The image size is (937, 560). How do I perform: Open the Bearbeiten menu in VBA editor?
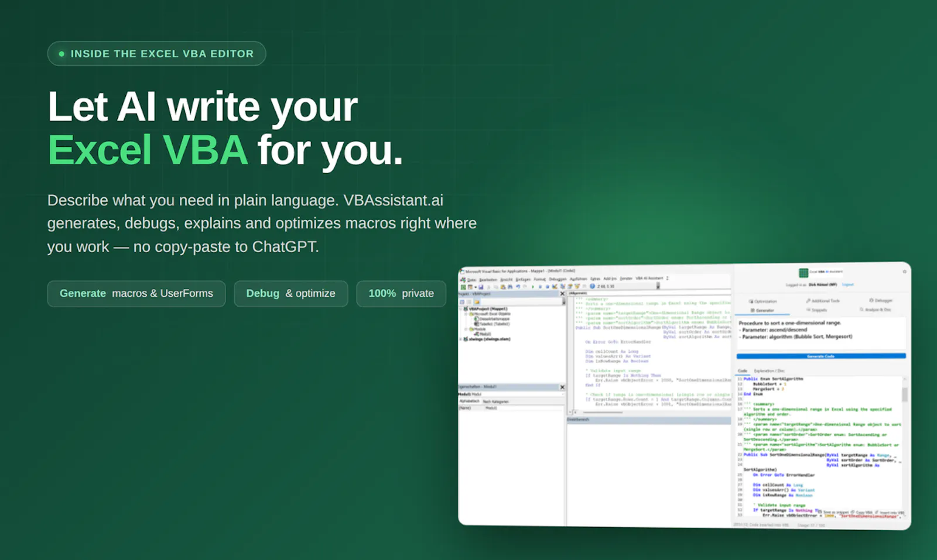point(488,280)
